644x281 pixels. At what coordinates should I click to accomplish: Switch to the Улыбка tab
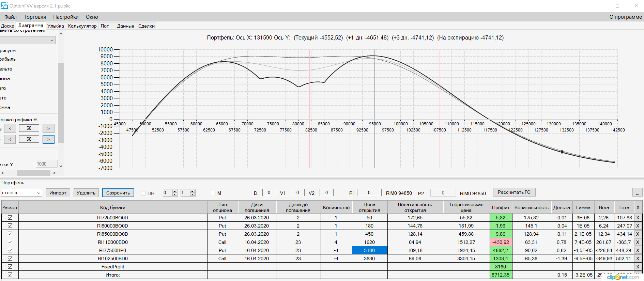coord(56,26)
